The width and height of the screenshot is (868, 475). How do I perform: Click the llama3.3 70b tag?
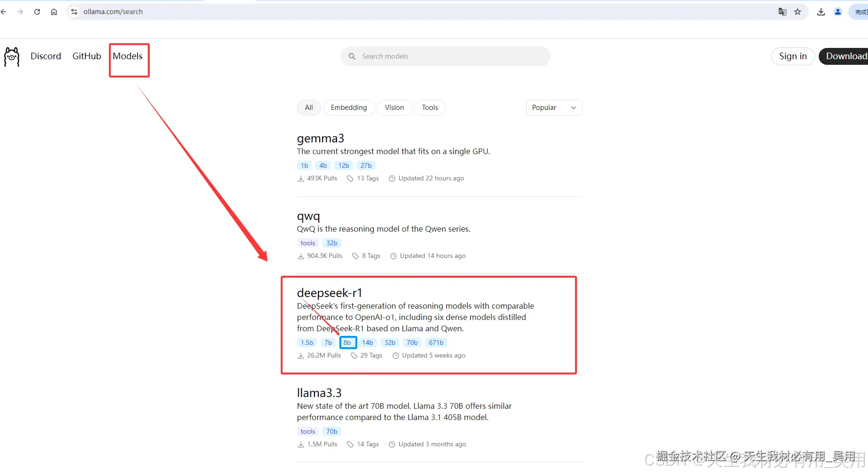tap(332, 431)
